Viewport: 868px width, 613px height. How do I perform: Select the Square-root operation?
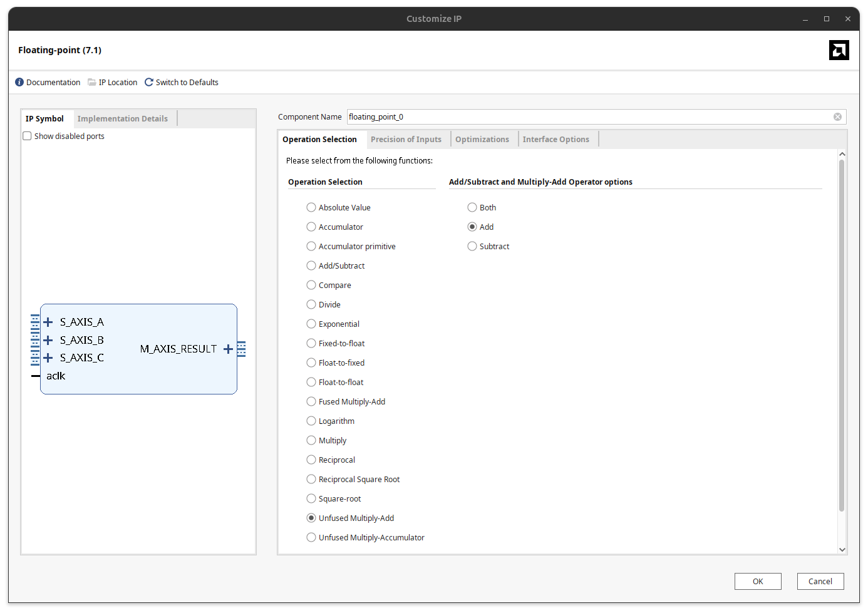click(x=311, y=498)
